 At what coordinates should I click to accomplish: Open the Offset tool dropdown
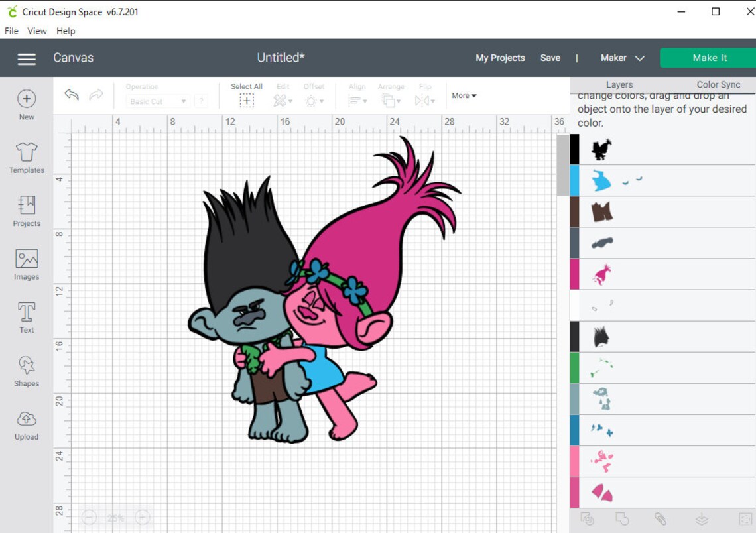[314, 101]
